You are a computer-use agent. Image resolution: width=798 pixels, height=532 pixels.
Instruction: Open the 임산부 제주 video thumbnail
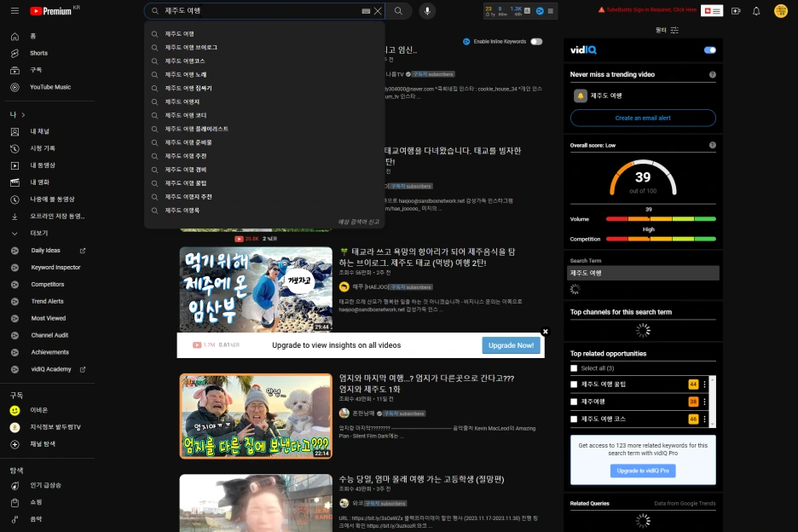[256, 289]
